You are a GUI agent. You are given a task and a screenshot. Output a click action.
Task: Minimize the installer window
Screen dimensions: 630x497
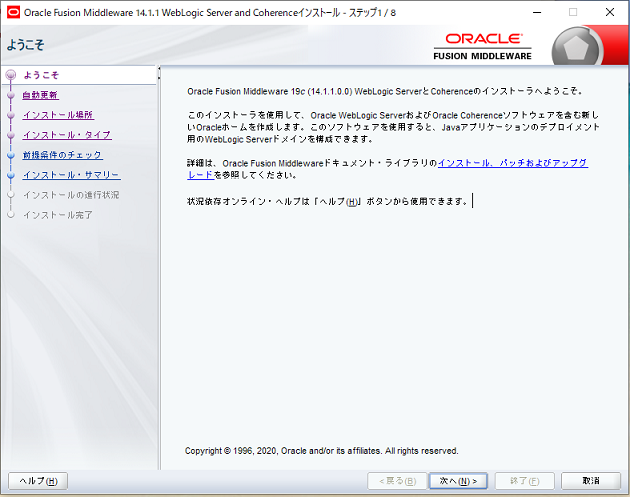tap(537, 12)
